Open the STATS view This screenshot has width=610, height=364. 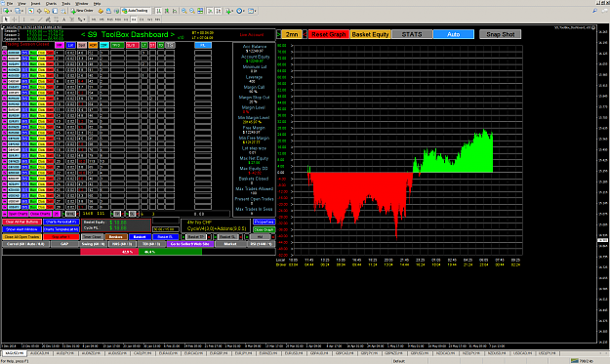(x=412, y=34)
